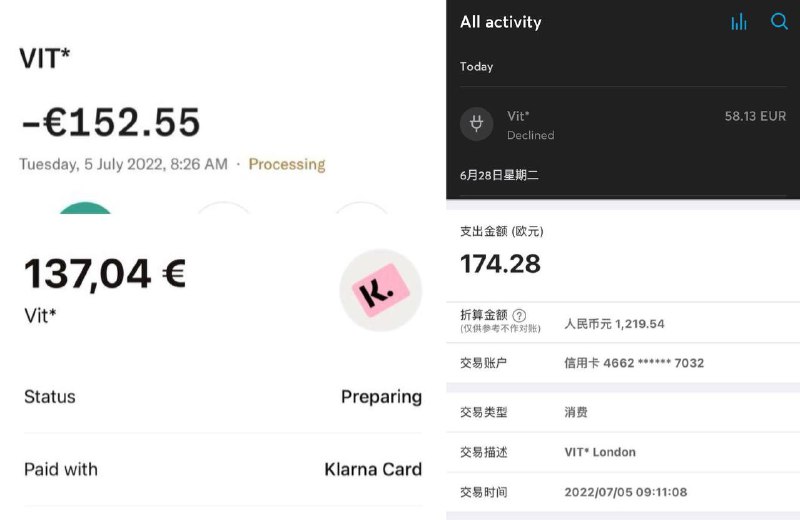Tap the -€152.55 amount
Viewport: 800px width, 520px height.
(111, 122)
